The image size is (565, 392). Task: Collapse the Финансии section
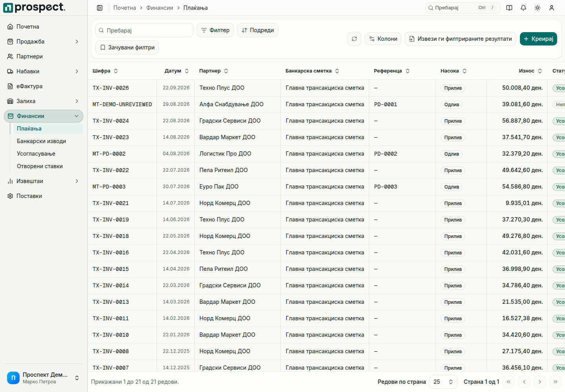tap(44, 116)
